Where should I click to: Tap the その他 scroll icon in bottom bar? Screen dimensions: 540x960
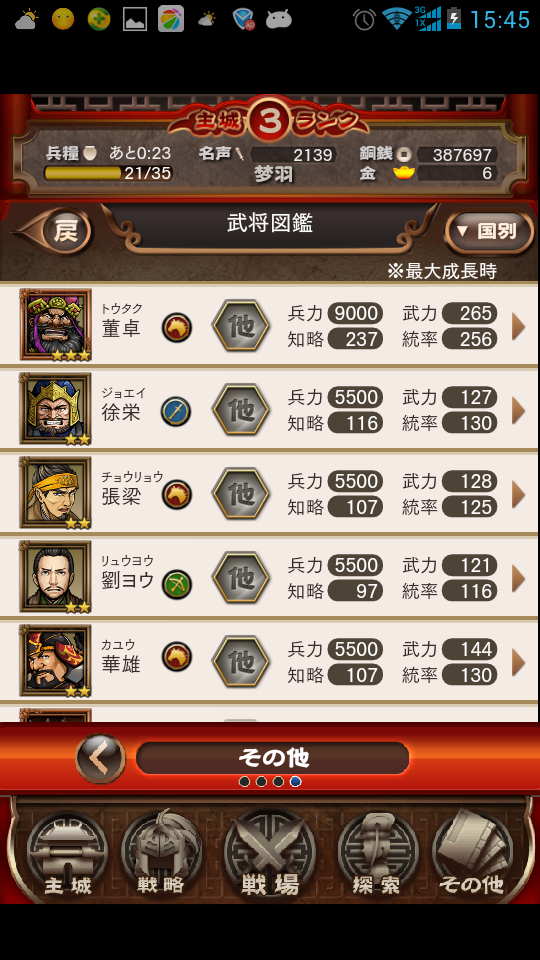(472, 853)
